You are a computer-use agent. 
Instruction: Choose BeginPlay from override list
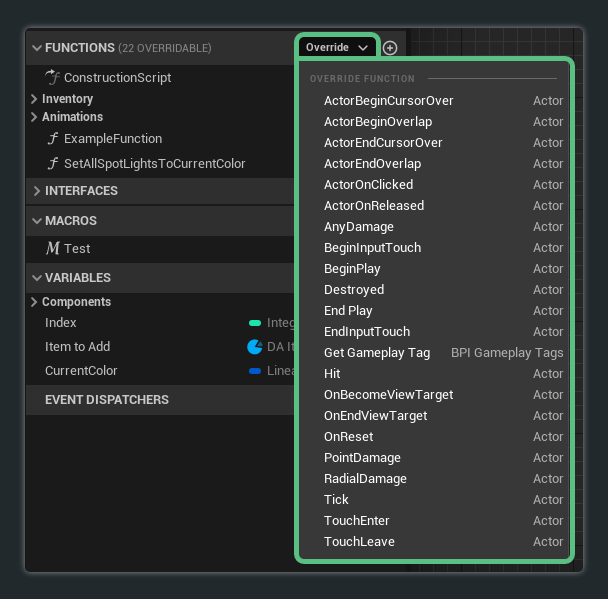pyautogui.click(x=352, y=269)
